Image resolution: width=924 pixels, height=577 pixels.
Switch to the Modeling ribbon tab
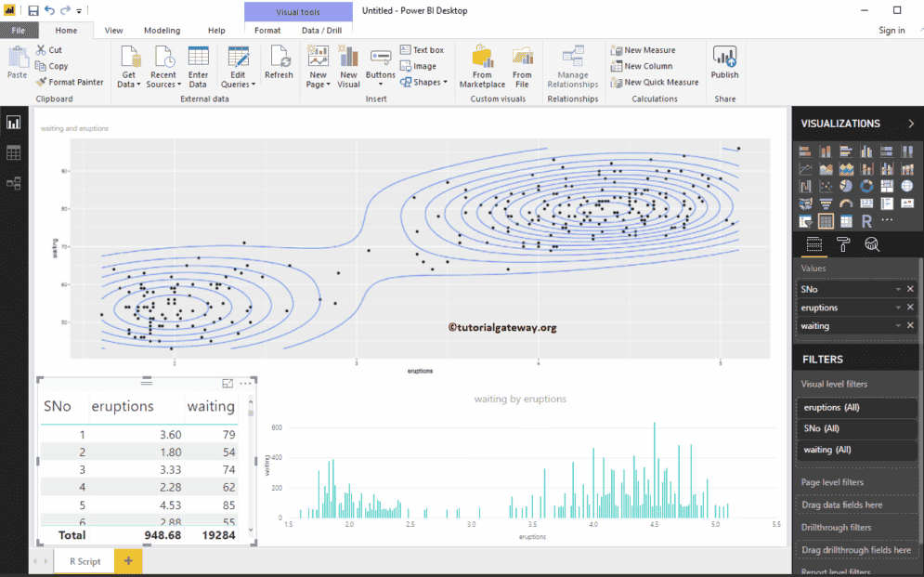(163, 31)
